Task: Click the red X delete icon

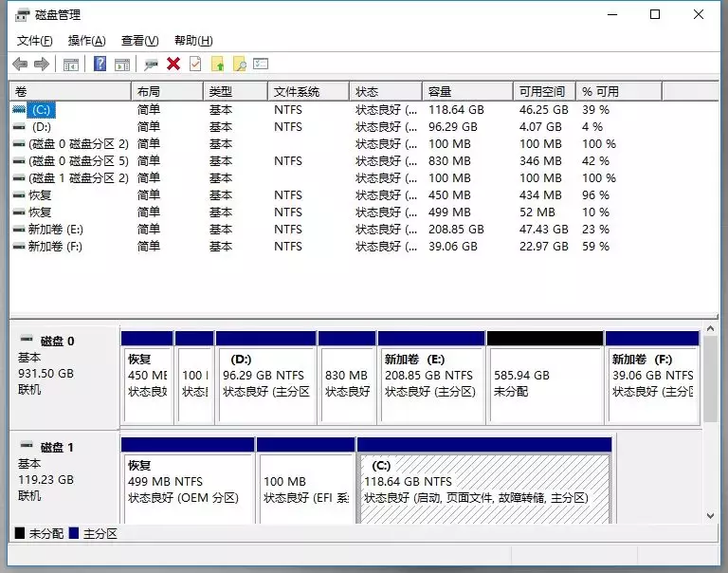Action: [x=173, y=64]
